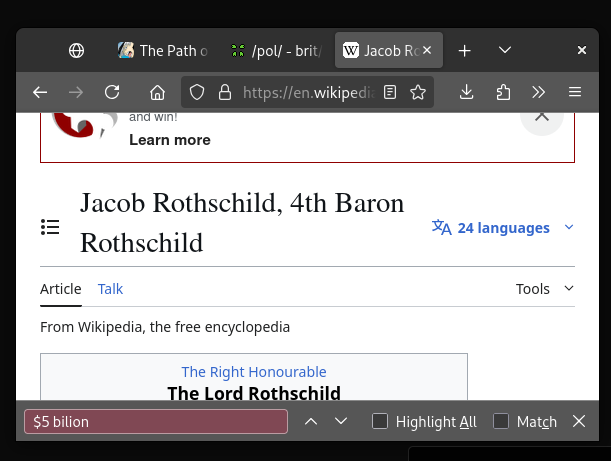The height and width of the screenshot is (461, 611).
Task: Close the Jacob Rothschild tab
Action: click(427, 50)
